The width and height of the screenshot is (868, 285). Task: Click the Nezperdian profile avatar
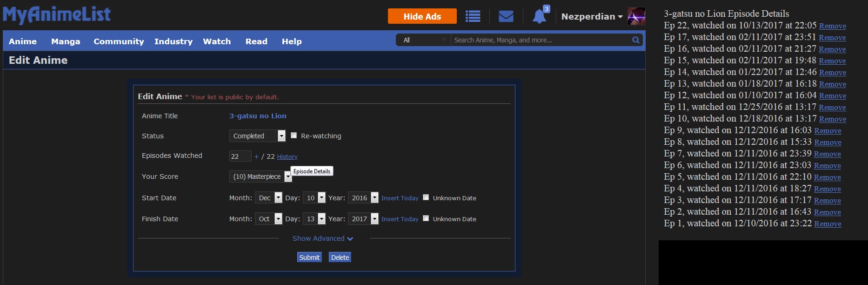coord(636,16)
